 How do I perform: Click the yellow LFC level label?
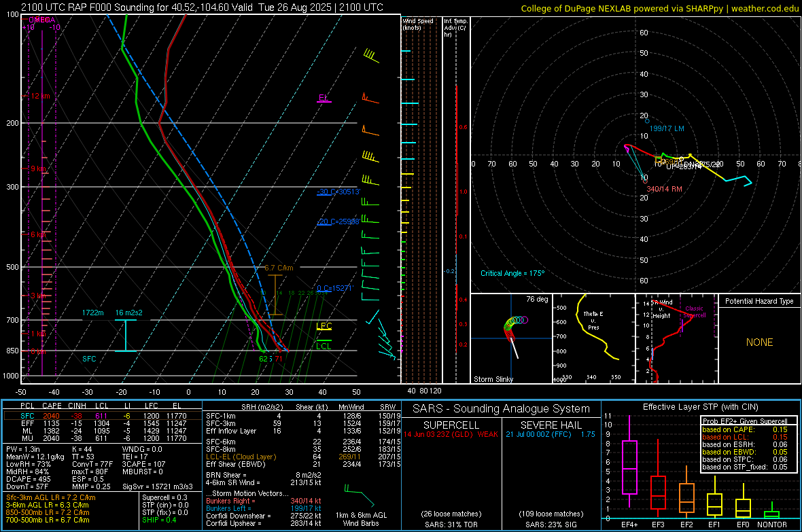pyautogui.click(x=324, y=326)
